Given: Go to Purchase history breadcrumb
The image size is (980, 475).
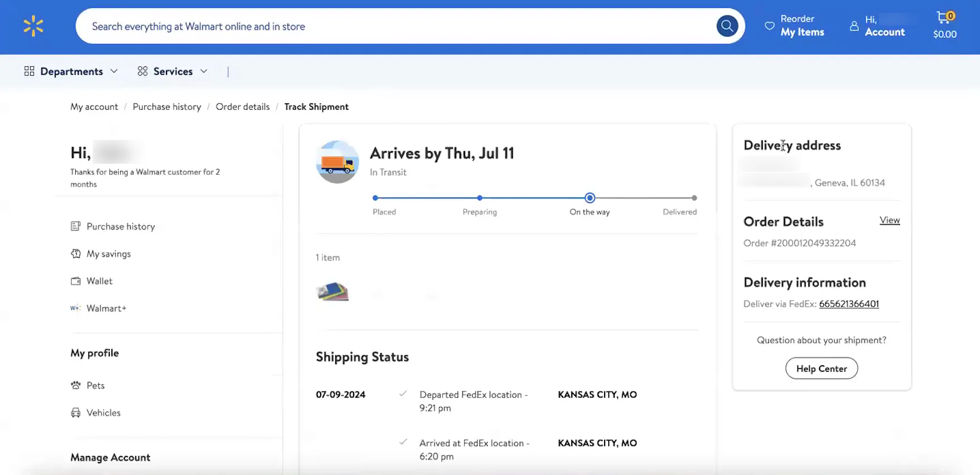Looking at the screenshot, I should pos(167,106).
